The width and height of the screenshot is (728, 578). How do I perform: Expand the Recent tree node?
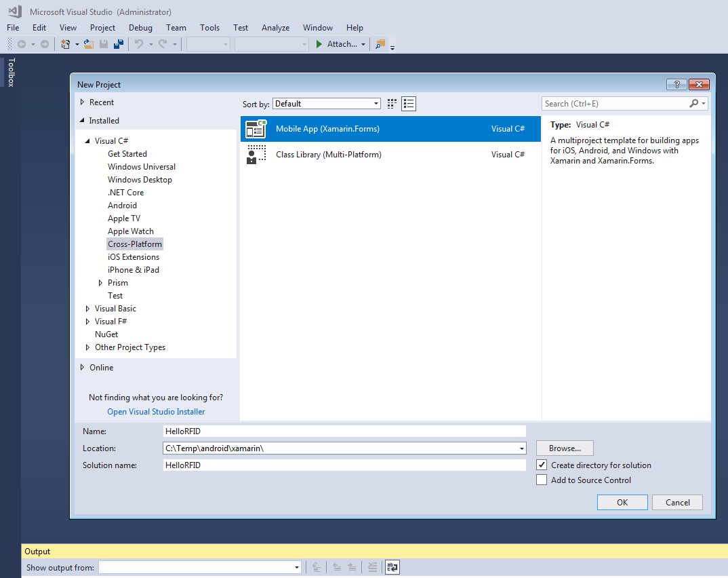tap(82, 102)
